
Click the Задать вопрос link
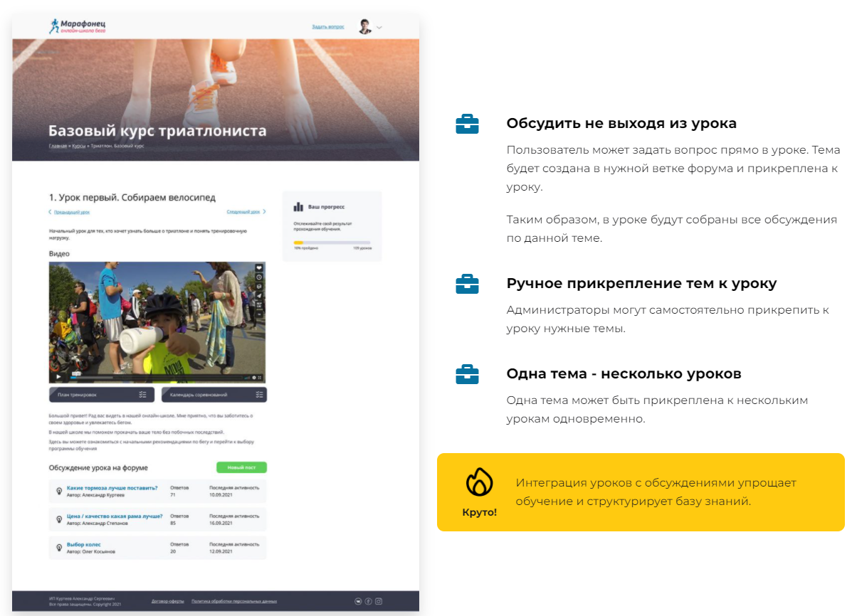click(327, 27)
